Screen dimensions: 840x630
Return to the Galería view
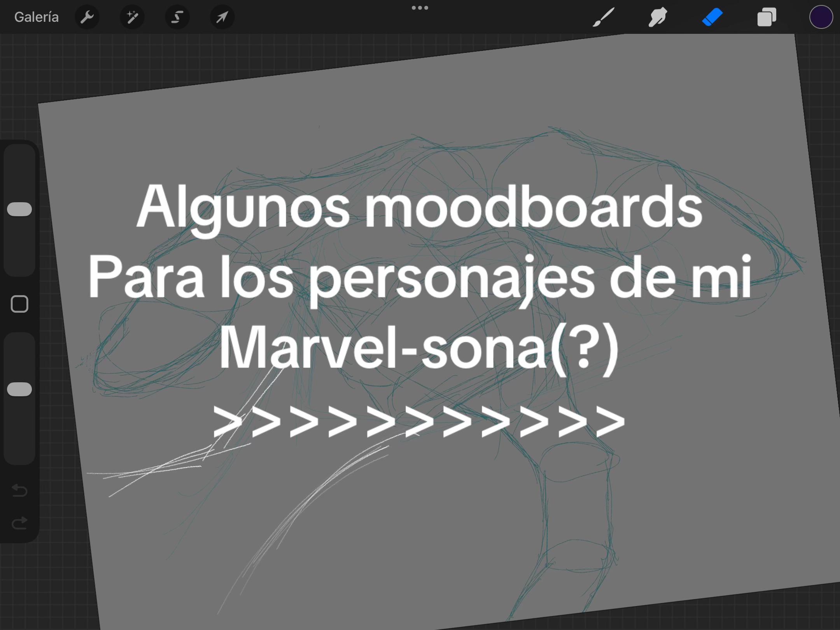37,17
